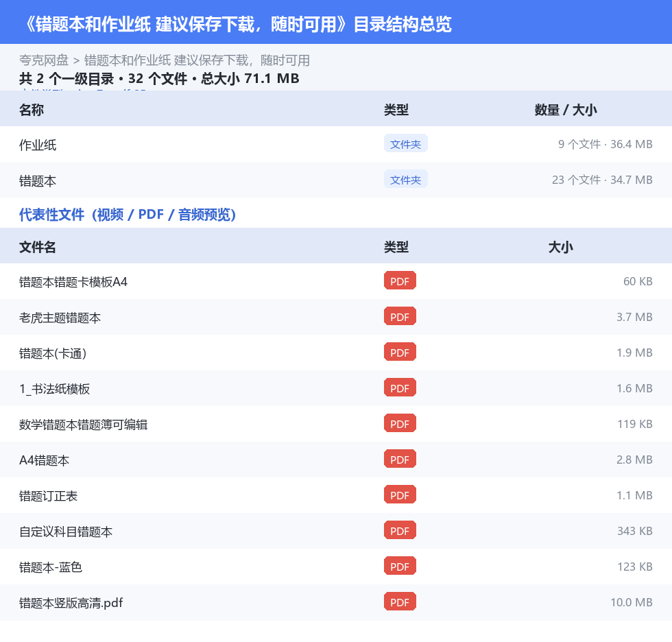This screenshot has height=642, width=672.
Task: Click the 1.6 MB size cell
Action: [x=634, y=388]
